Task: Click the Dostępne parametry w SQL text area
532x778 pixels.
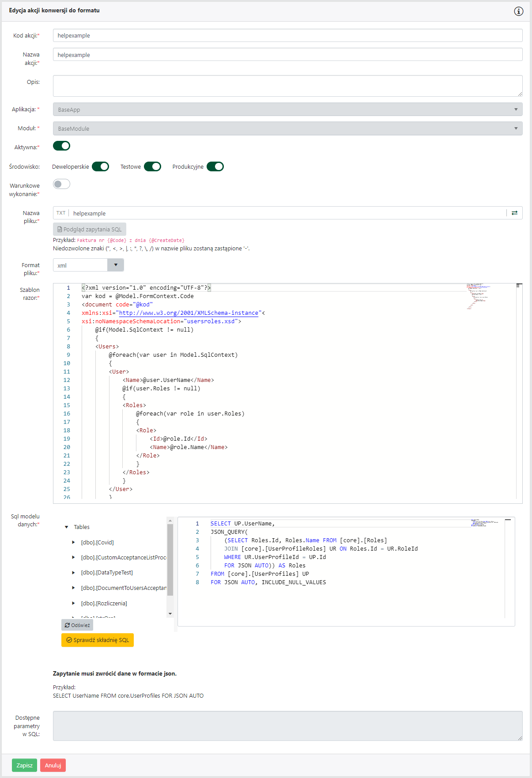Action: pos(287,725)
